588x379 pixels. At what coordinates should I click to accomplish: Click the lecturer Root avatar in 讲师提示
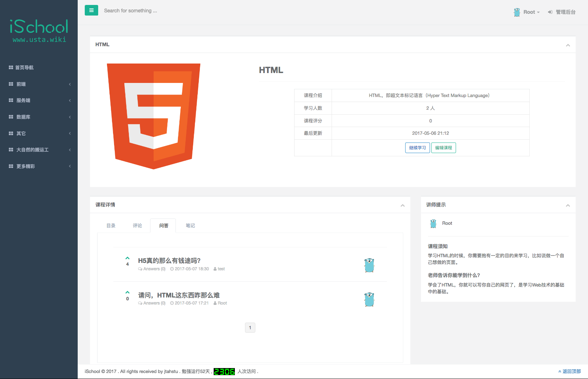[433, 223]
